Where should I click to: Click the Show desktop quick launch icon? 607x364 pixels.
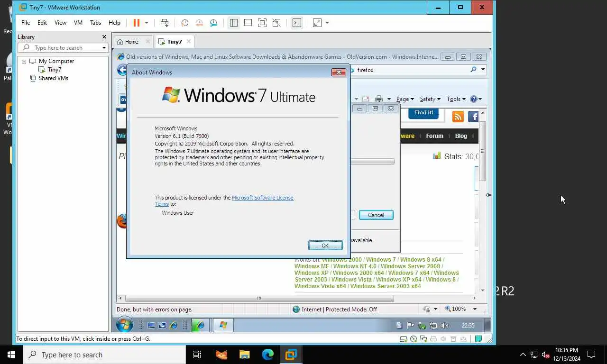click(x=151, y=325)
